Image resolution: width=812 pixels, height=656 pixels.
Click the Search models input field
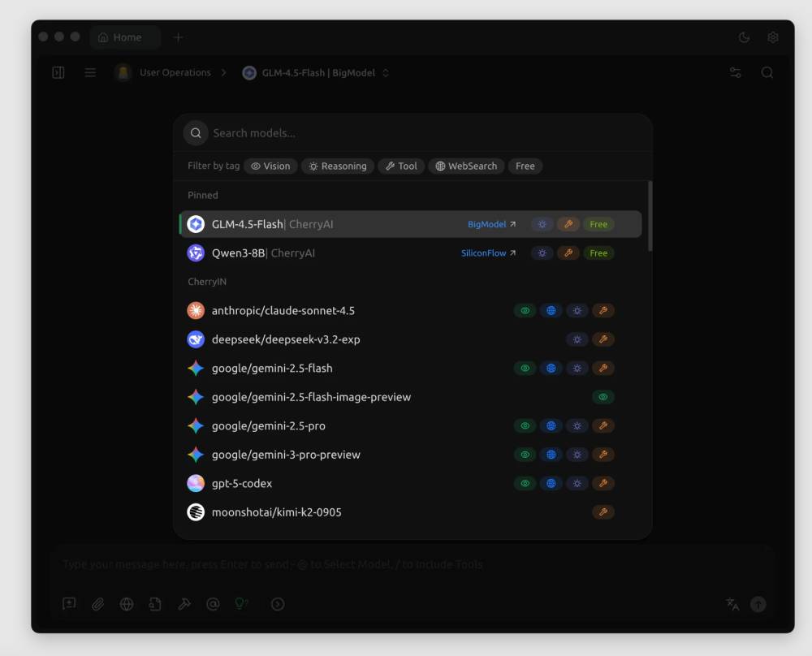click(x=422, y=133)
